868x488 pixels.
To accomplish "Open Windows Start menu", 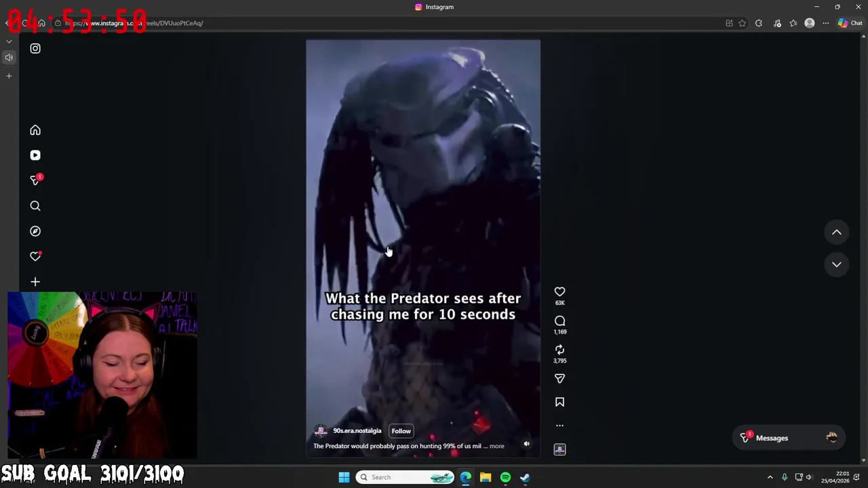I will [344, 477].
